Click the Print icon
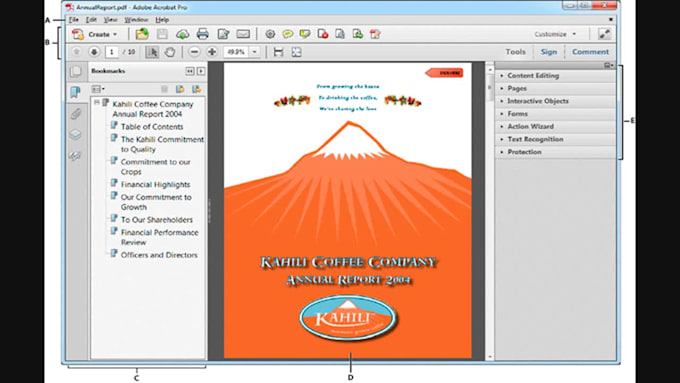The height and width of the screenshot is (383, 680). (203, 34)
